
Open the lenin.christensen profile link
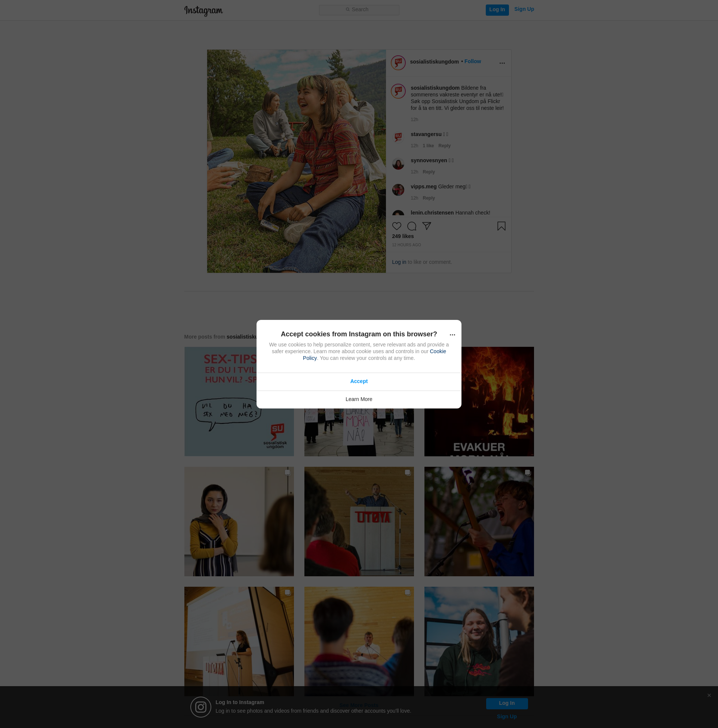432,213
